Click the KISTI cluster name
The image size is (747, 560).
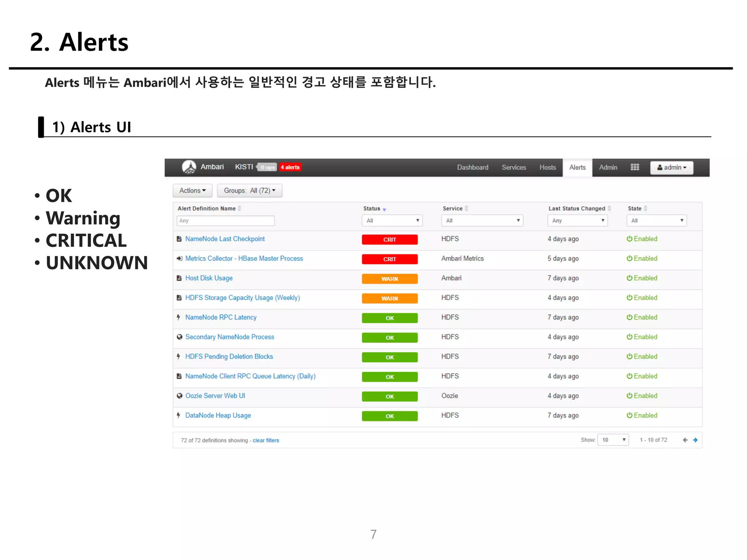(x=244, y=167)
